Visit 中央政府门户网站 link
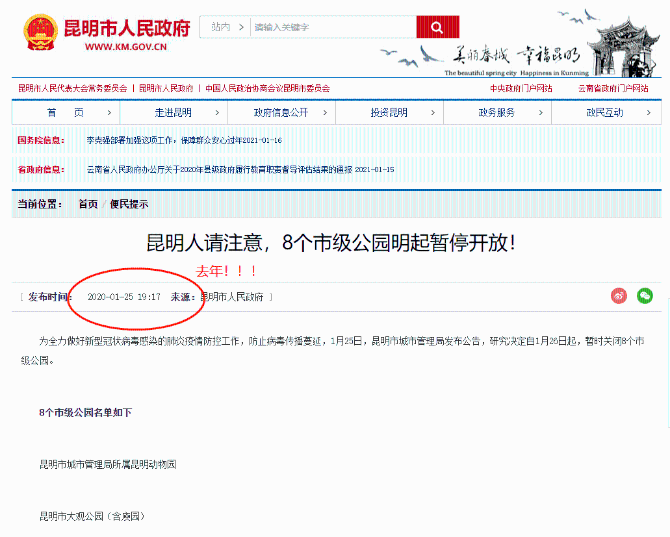 tap(520, 88)
